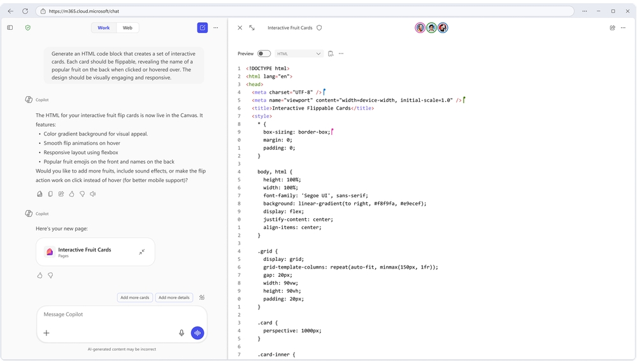Read aloud the first Copilot response
Screen dimensions: 637x364
tap(93, 194)
